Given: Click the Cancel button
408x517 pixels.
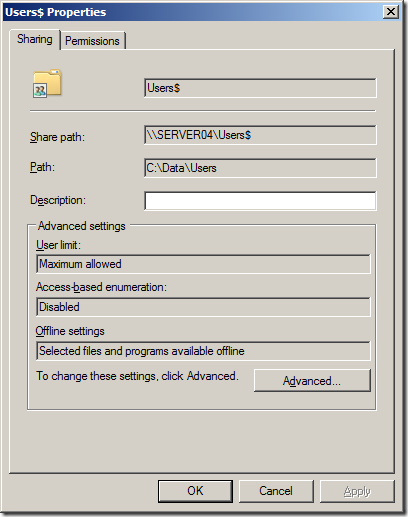Looking at the screenshot, I should pyautogui.click(x=276, y=491).
